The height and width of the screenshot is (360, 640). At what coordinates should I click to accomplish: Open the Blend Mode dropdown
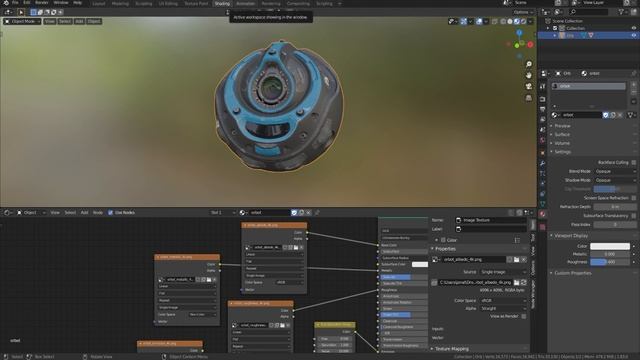click(x=615, y=171)
